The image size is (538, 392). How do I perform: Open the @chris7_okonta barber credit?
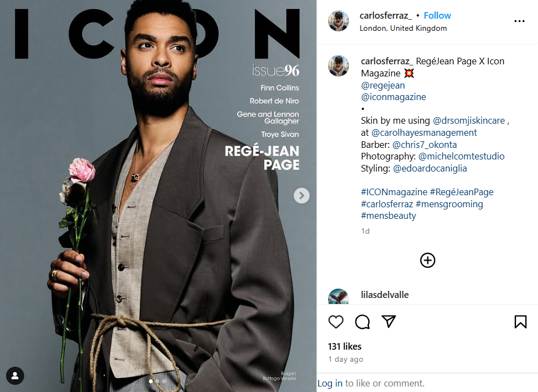click(424, 145)
